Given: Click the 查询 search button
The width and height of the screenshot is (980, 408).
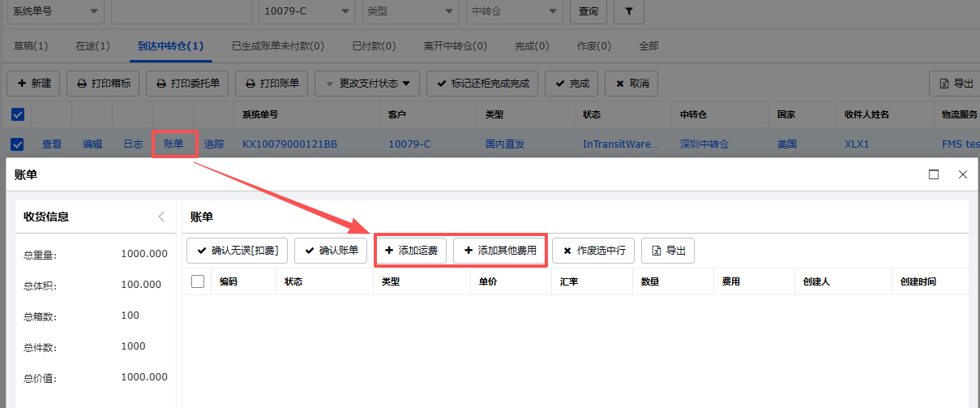Looking at the screenshot, I should coord(588,11).
